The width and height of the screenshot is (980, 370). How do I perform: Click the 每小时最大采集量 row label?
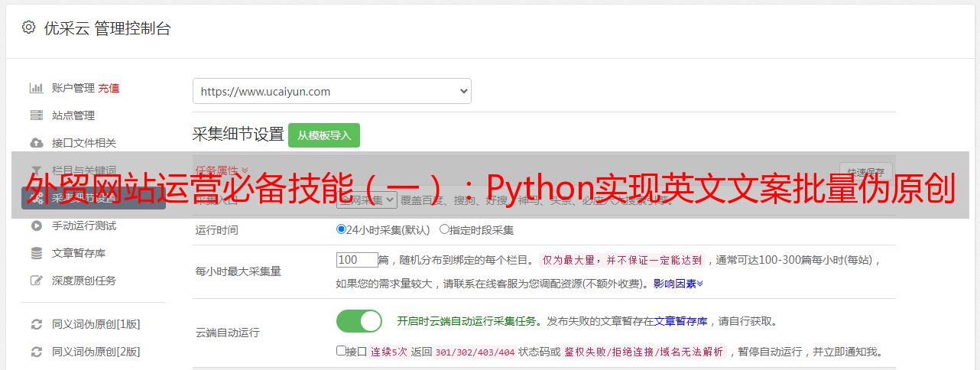click(x=239, y=271)
